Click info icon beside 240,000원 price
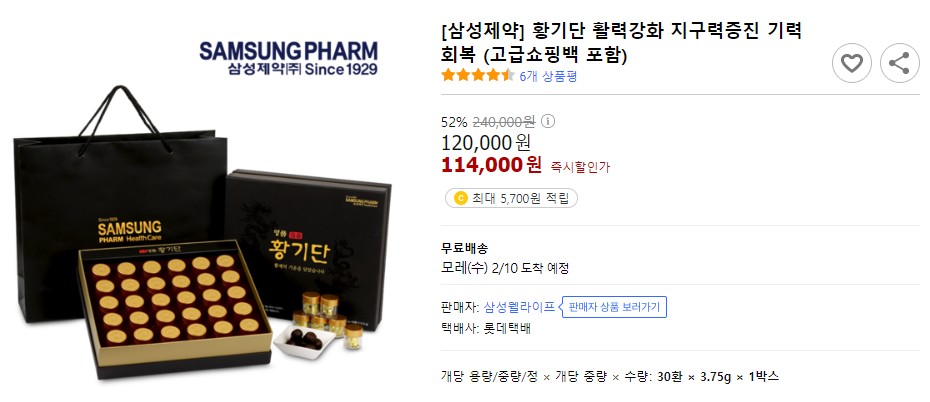The height and width of the screenshot is (402, 930). tap(548, 122)
